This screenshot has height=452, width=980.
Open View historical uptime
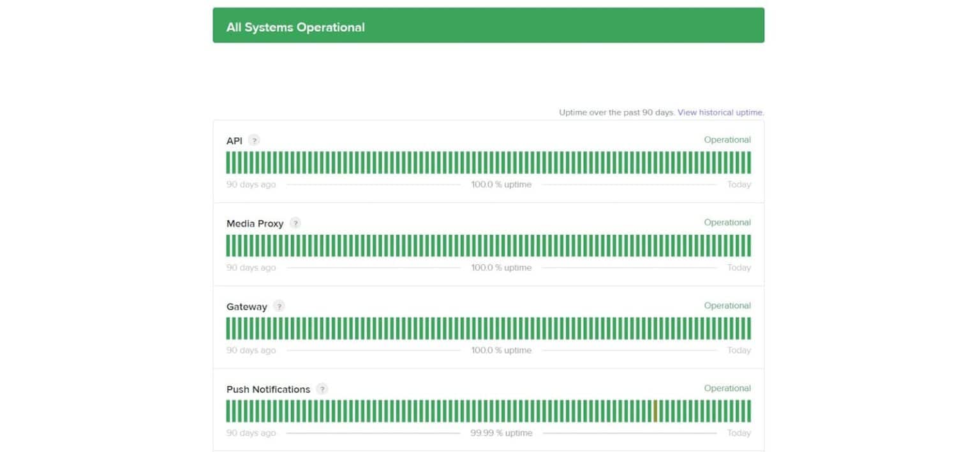click(x=720, y=112)
